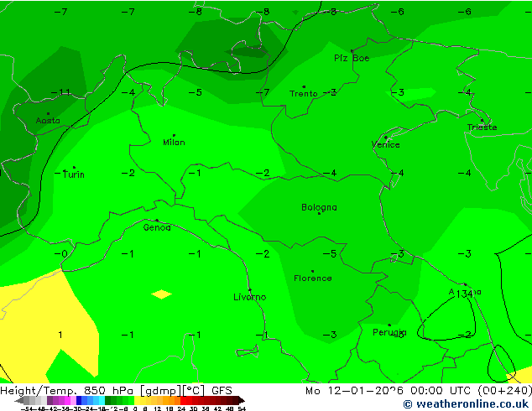Click the Milan city label

coord(174,142)
